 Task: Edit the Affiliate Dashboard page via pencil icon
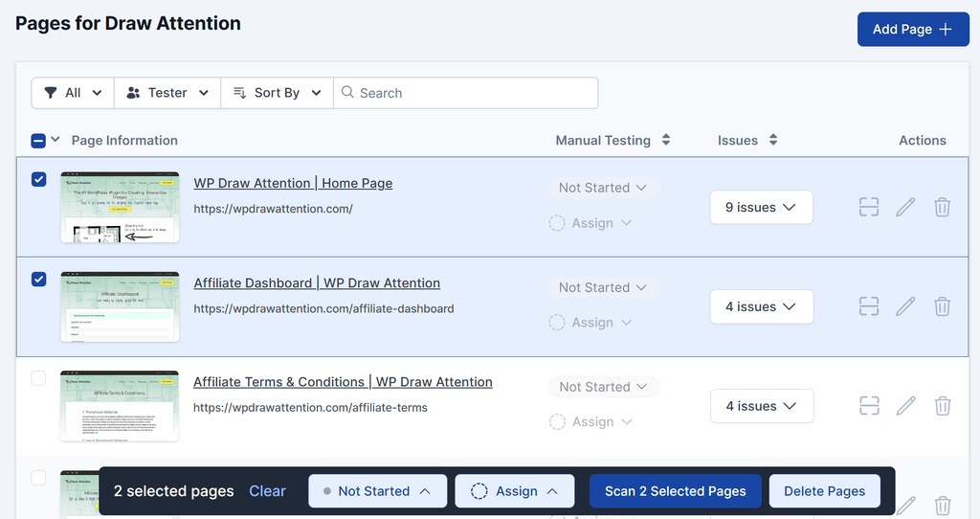pyautogui.click(x=905, y=306)
